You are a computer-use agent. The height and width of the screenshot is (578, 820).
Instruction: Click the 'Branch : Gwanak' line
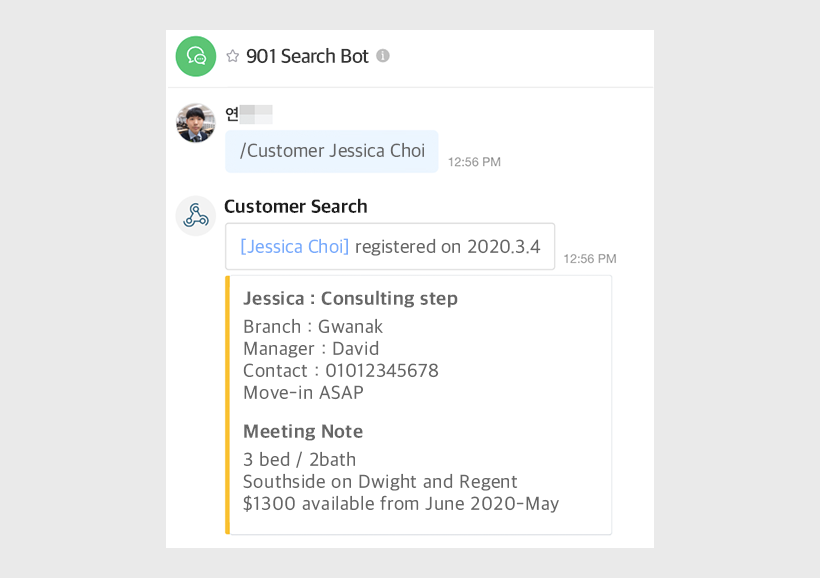pyautogui.click(x=312, y=327)
